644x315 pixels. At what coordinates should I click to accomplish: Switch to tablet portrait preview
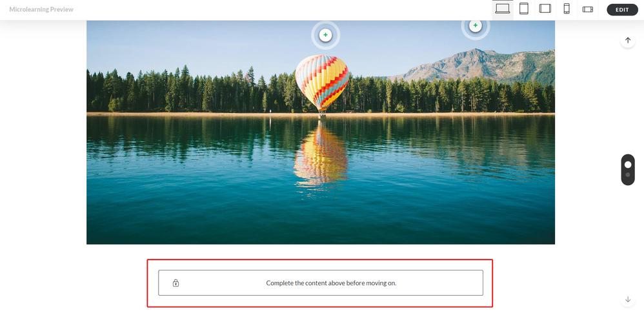point(524,9)
